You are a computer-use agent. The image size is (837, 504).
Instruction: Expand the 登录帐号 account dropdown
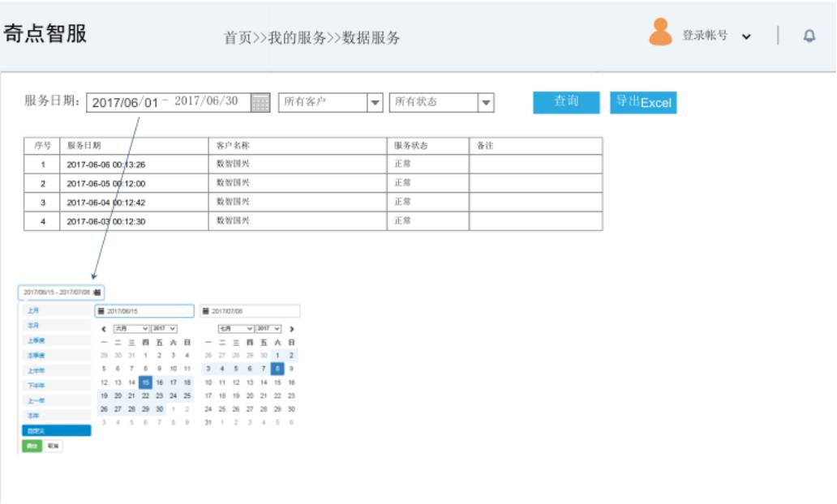746,36
